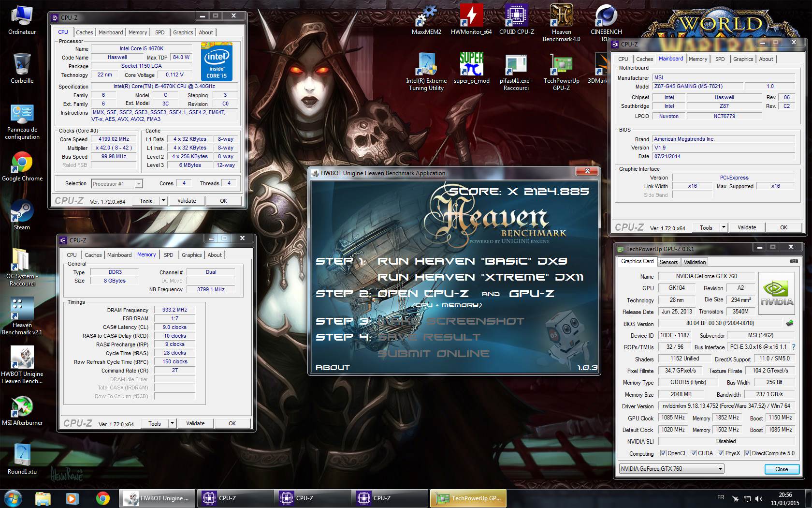Click ABOUT in the HWBOT Heaven window
Image resolution: width=812 pixels, height=508 pixels.
click(x=333, y=367)
